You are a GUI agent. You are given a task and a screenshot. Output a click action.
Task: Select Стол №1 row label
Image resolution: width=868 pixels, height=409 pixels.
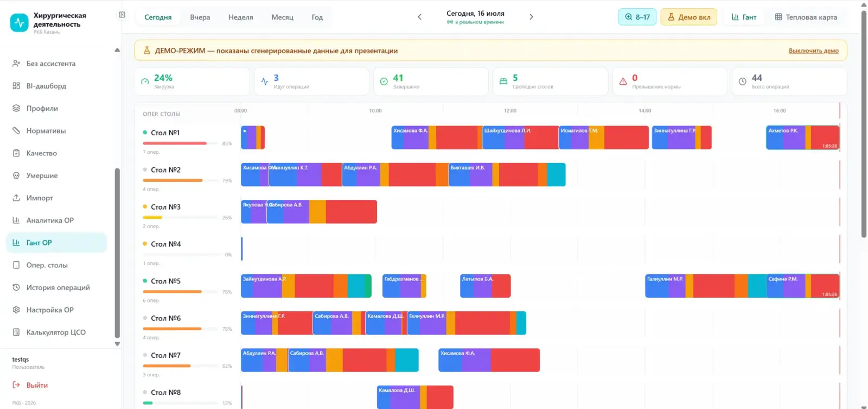click(165, 133)
